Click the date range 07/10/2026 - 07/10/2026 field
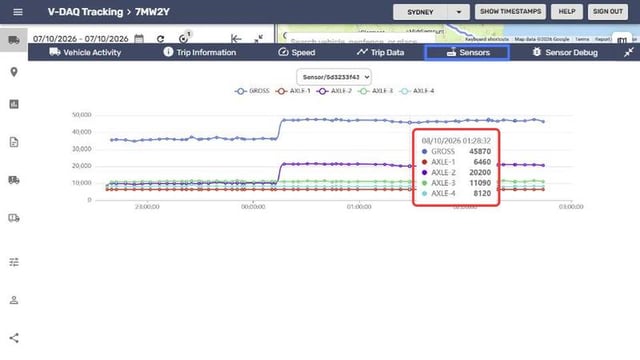 tap(80, 39)
